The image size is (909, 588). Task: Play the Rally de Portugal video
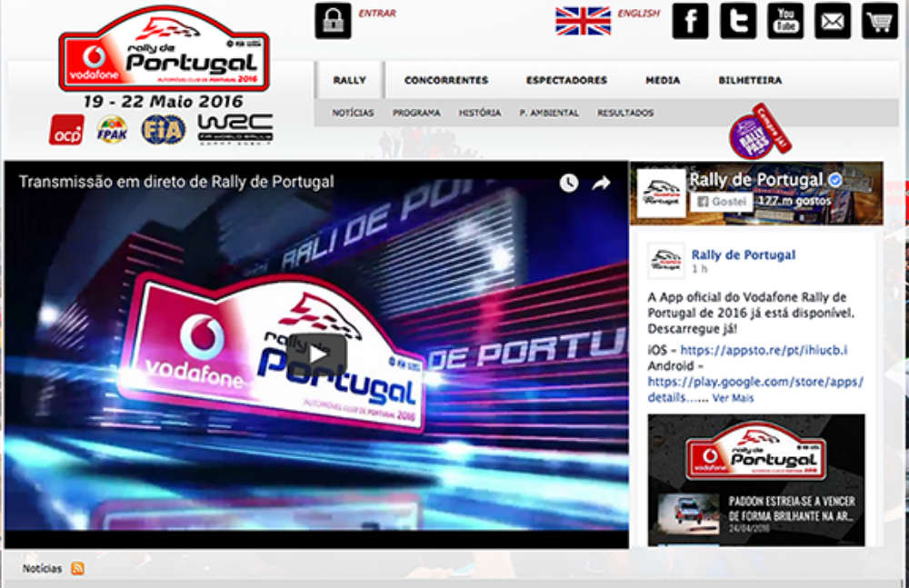316,354
